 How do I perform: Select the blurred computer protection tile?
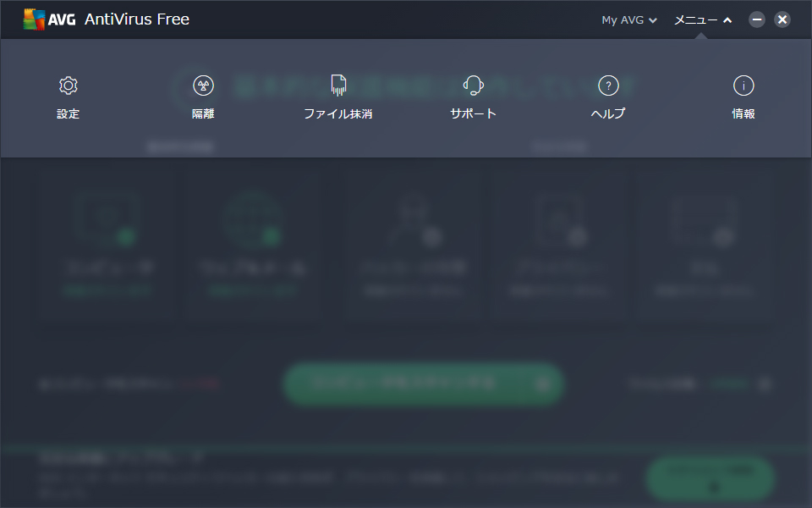point(108,245)
